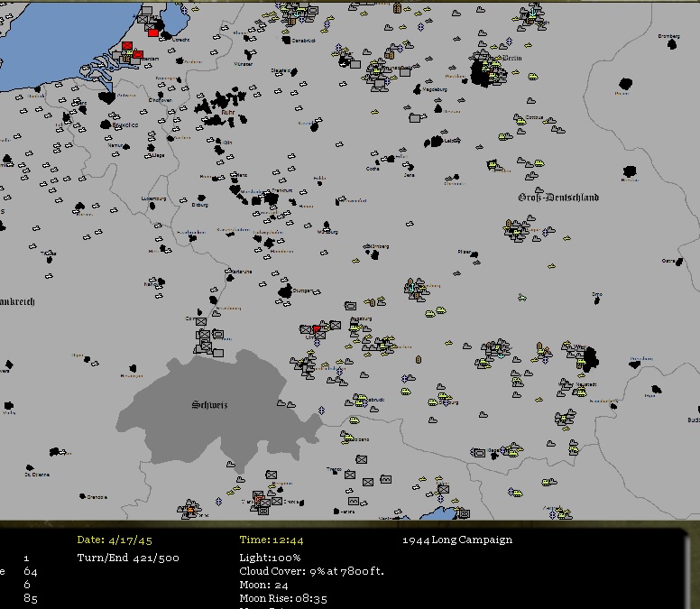700x609 pixels.
Task: Click the Time:12:44 readout
Action: [x=272, y=540]
